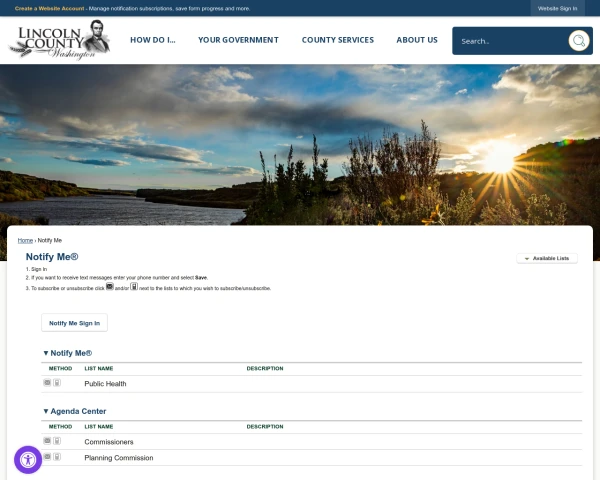Viewport: 600px width, 480px height.
Task: Open the How Do I... menu
Action: point(153,40)
